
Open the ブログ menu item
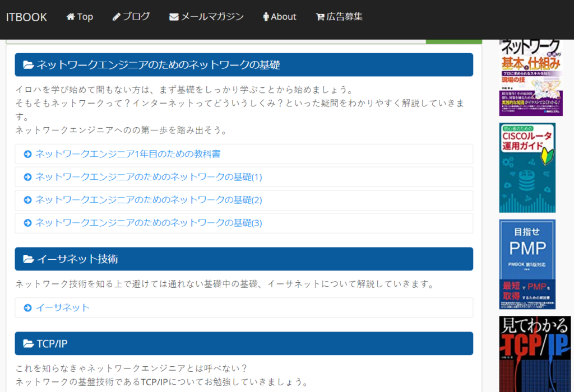[132, 16]
